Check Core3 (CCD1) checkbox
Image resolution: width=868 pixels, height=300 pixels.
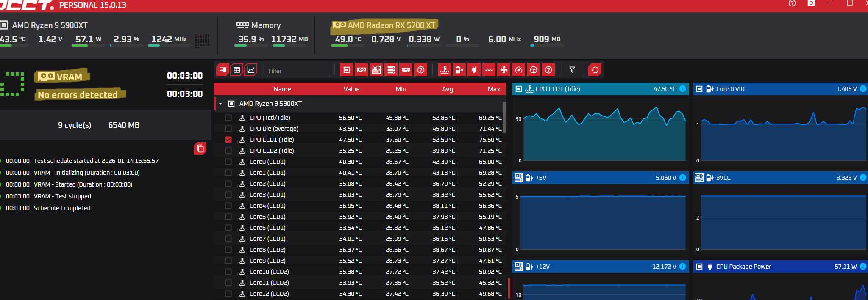228,195
